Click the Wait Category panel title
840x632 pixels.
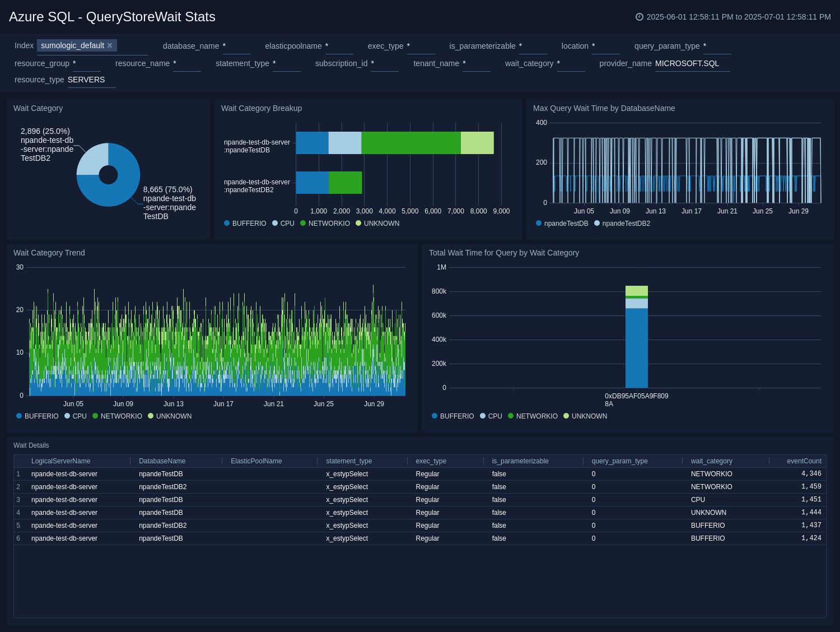tap(38, 108)
